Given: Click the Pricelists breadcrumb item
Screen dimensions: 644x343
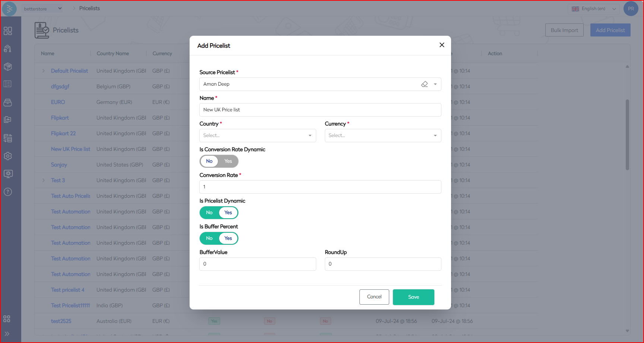Looking at the screenshot, I should pyautogui.click(x=89, y=8).
